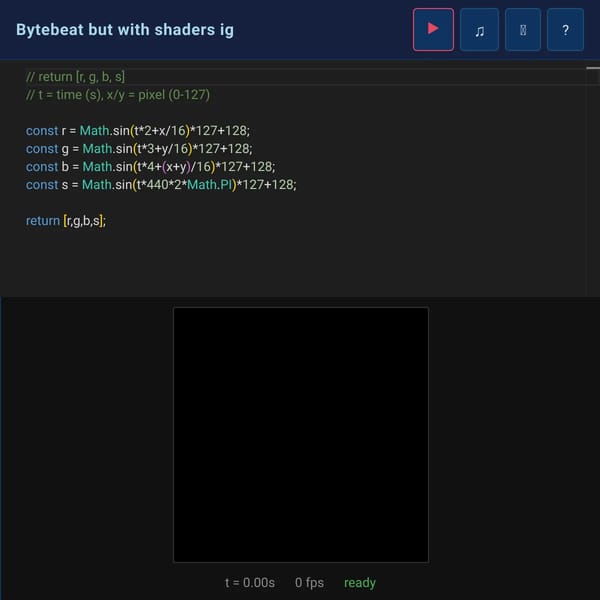The height and width of the screenshot is (600, 600).
Task: Open help with the question mark button
Action: (565, 29)
